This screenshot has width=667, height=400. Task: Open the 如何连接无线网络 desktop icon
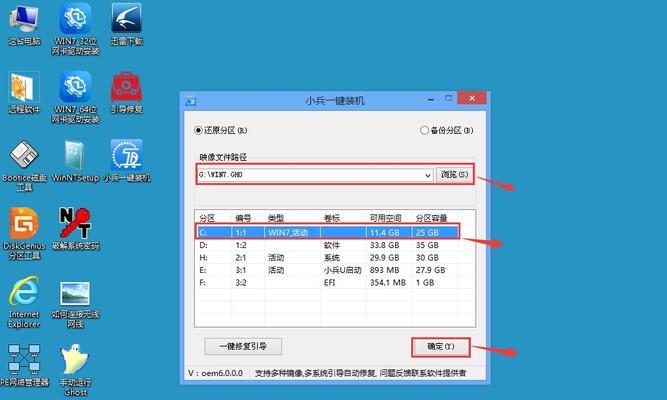click(x=75, y=304)
